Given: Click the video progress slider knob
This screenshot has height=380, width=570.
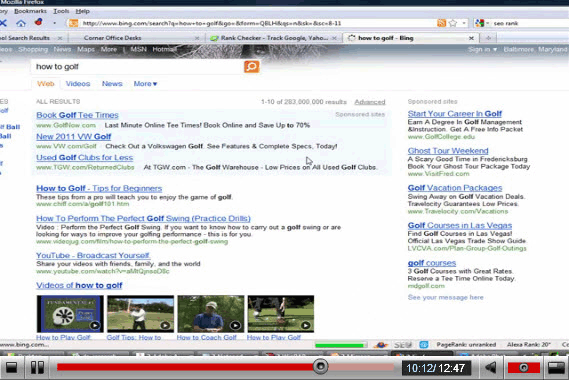Looking at the screenshot, I should click(x=320, y=367).
